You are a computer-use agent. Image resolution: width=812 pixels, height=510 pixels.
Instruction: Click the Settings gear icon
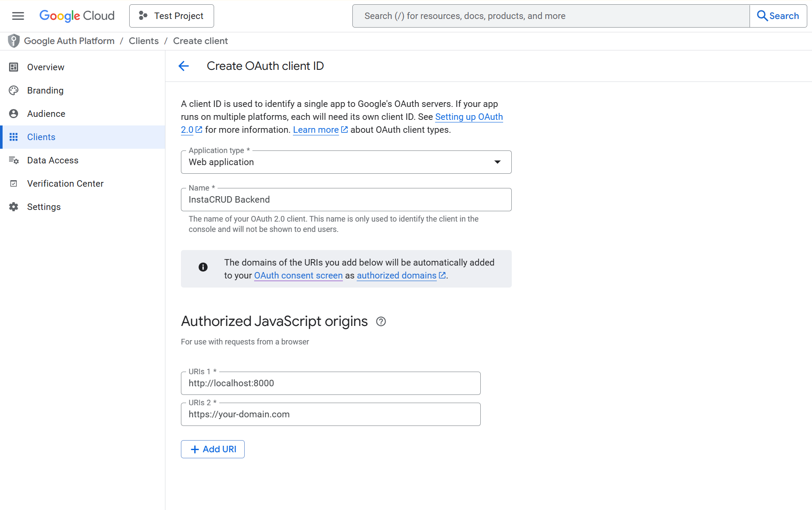point(13,207)
